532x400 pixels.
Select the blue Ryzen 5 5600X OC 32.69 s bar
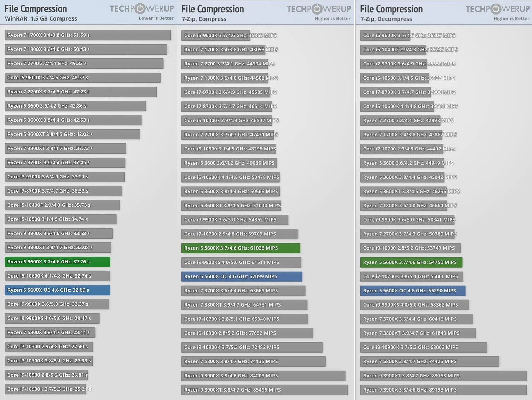coord(57,290)
